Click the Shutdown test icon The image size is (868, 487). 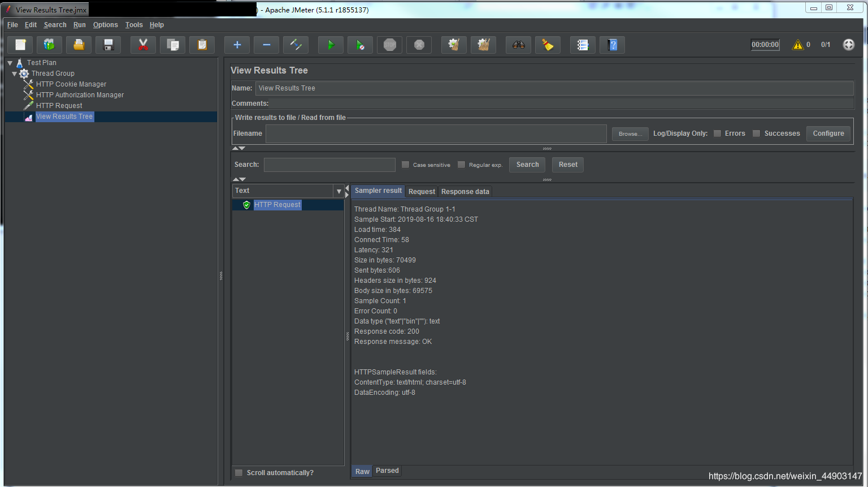(419, 45)
